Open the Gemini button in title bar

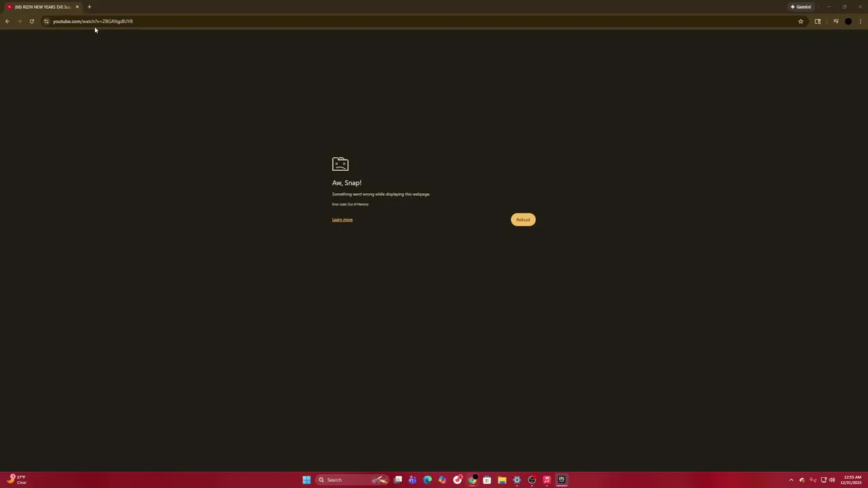pos(801,7)
